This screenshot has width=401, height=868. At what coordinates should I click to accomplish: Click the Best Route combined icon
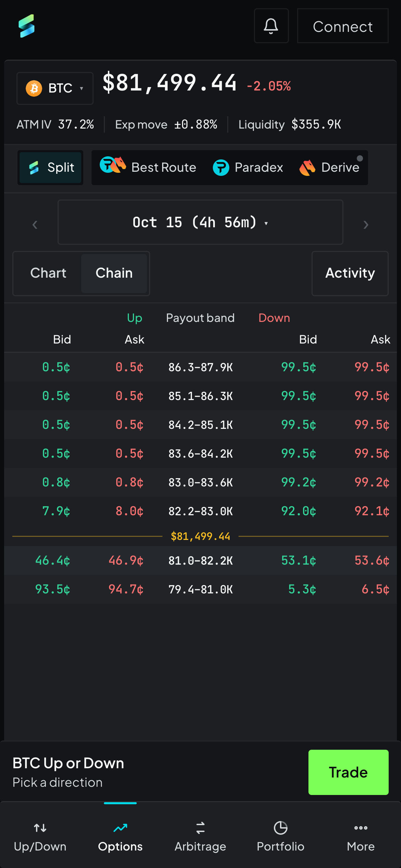coord(113,165)
